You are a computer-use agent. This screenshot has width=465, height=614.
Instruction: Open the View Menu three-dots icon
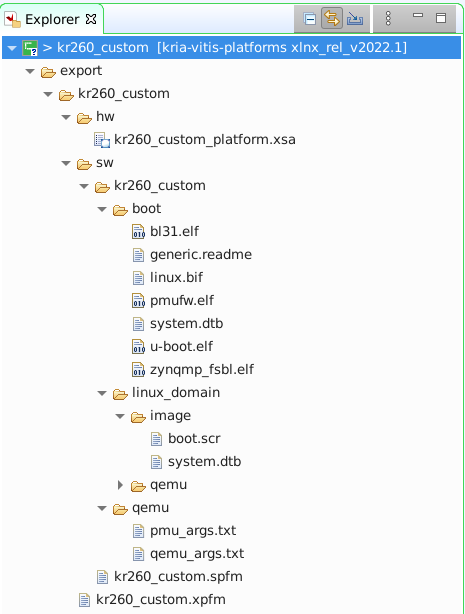point(388,18)
